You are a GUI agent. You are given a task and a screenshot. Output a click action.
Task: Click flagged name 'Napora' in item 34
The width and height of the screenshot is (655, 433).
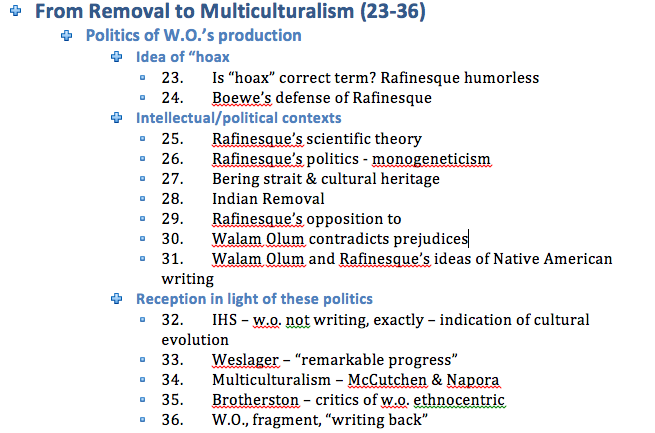[x=472, y=380]
